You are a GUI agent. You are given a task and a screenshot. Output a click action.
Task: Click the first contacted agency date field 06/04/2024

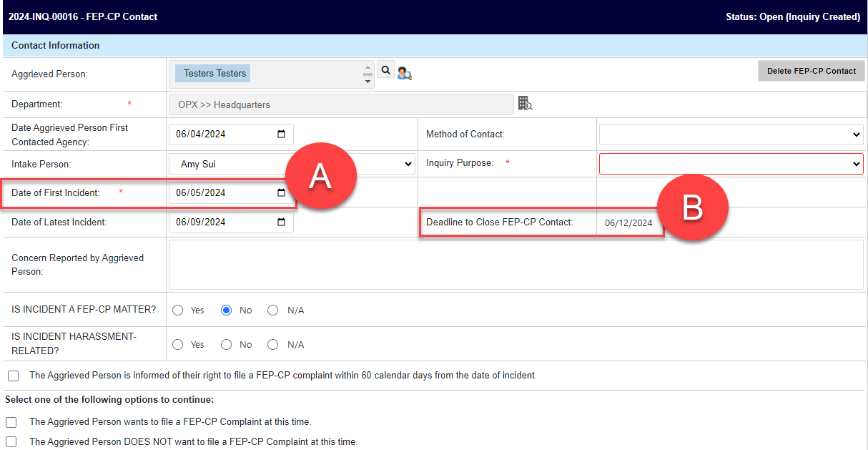coord(231,134)
